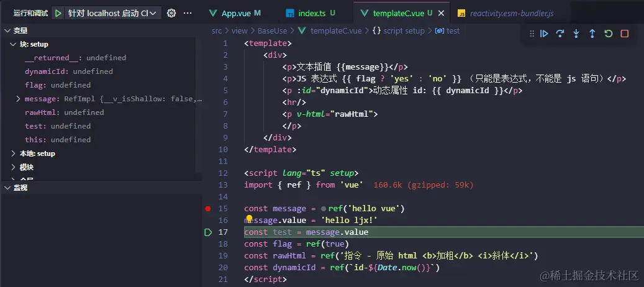
Task: Expand the 本地: setup scope
Action: 14,153
